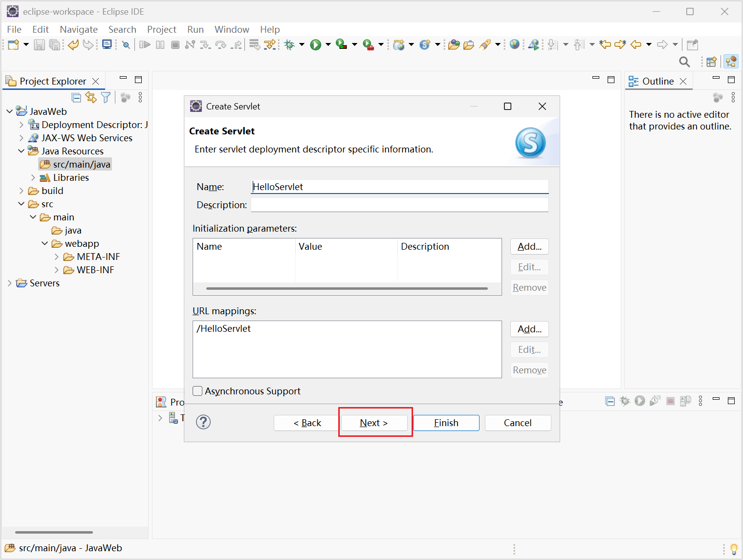Click the horizontal scrollbar under initialization parameters

[347, 289]
